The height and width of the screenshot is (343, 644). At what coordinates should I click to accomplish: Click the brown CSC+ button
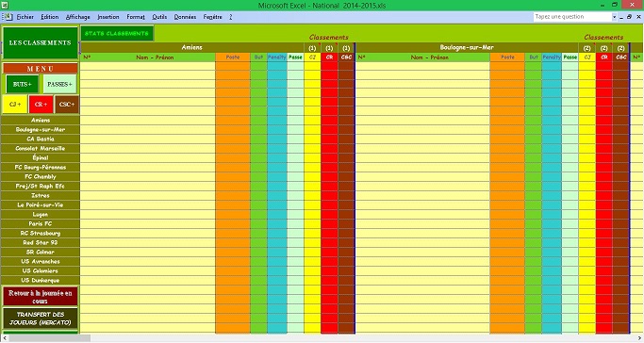coord(67,105)
